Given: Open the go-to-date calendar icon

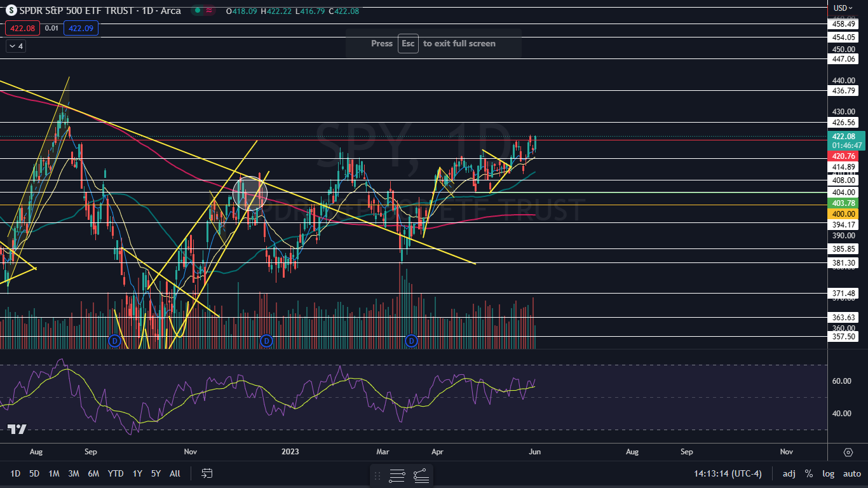Looking at the screenshot, I should (x=207, y=473).
